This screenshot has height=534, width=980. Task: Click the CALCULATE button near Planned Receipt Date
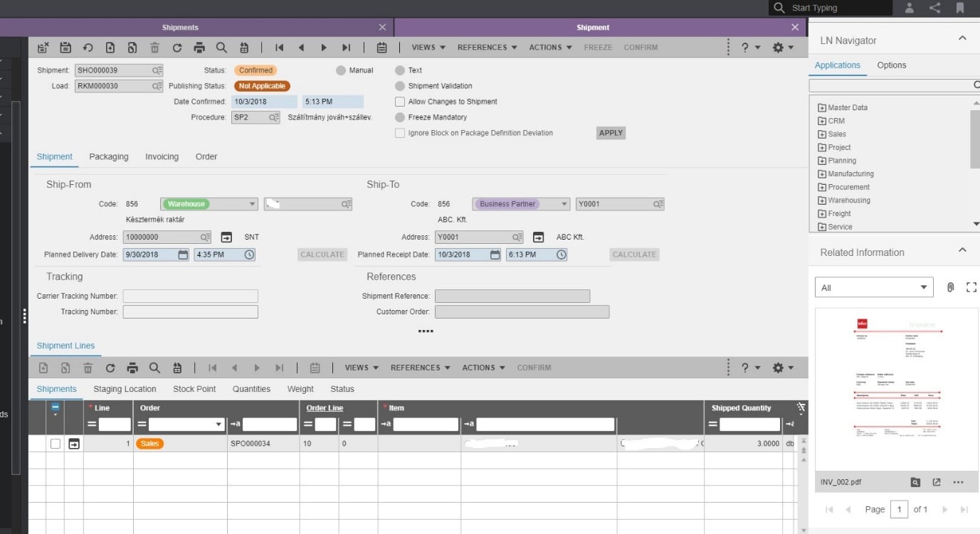(633, 254)
